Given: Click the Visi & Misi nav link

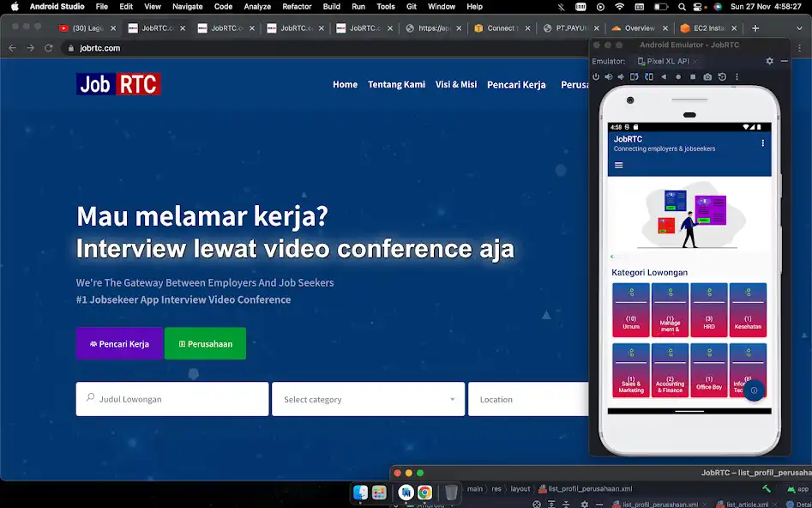Looking at the screenshot, I should click(x=455, y=84).
